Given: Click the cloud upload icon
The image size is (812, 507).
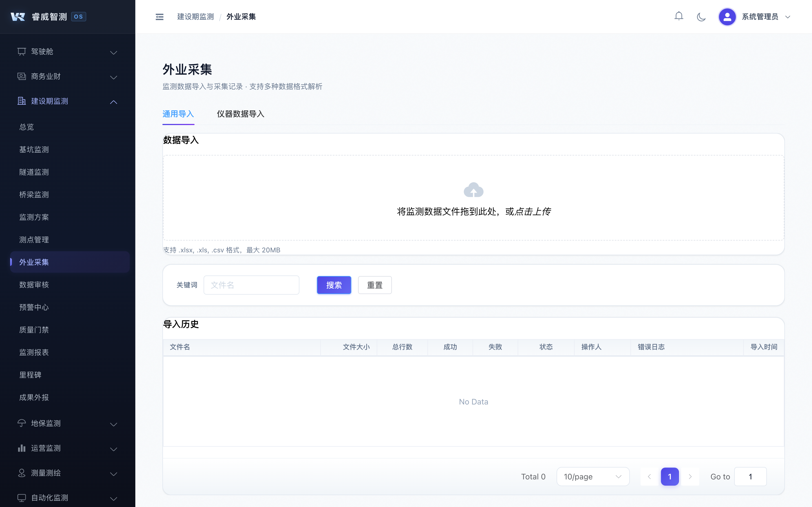Looking at the screenshot, I should [473, 190].
